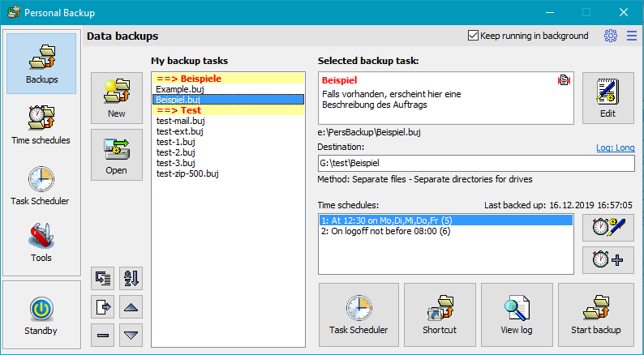Click the Destination path field
This screenshot has height=355, width=644.
(x=476, y=163)
